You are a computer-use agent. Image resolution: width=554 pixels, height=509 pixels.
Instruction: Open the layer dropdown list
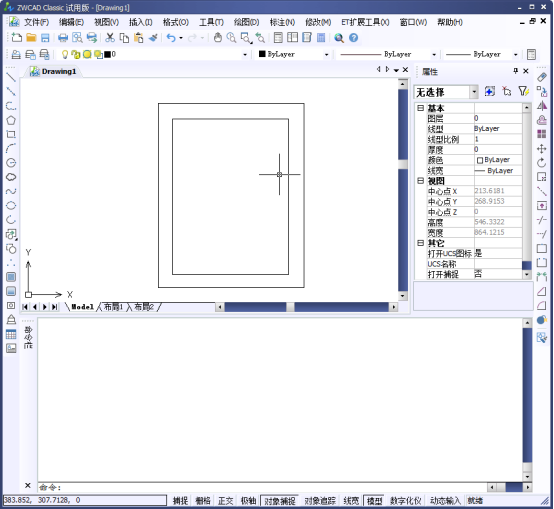click(245, 55)
